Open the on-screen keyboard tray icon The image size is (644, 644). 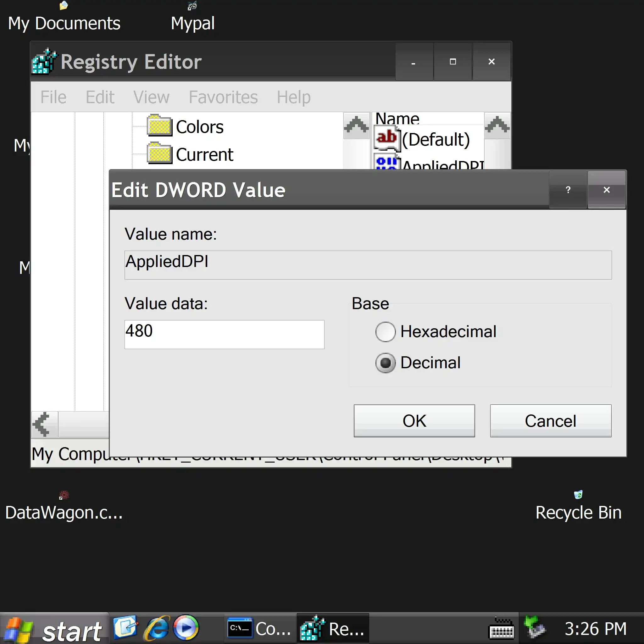click(x=501, y=629)
